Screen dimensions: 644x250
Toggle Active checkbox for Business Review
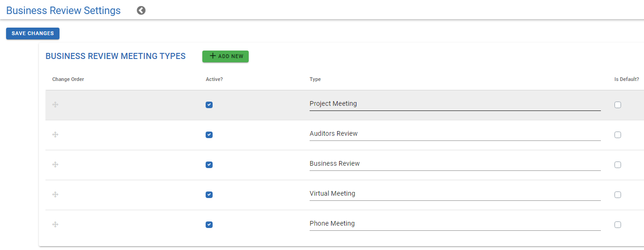[x=209, y=165]
